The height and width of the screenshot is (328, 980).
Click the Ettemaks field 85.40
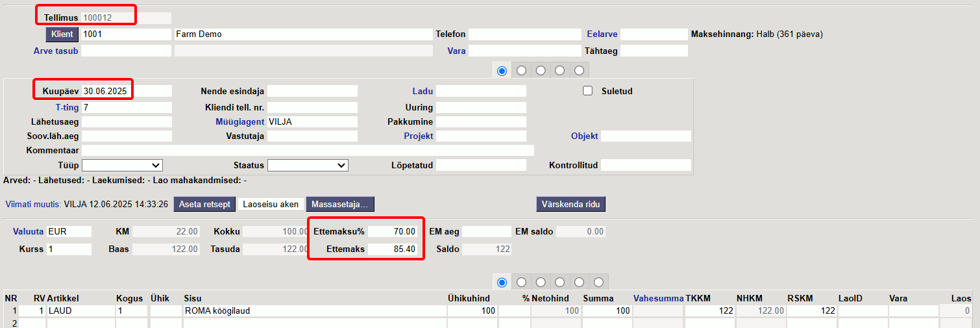coord(392,249)
